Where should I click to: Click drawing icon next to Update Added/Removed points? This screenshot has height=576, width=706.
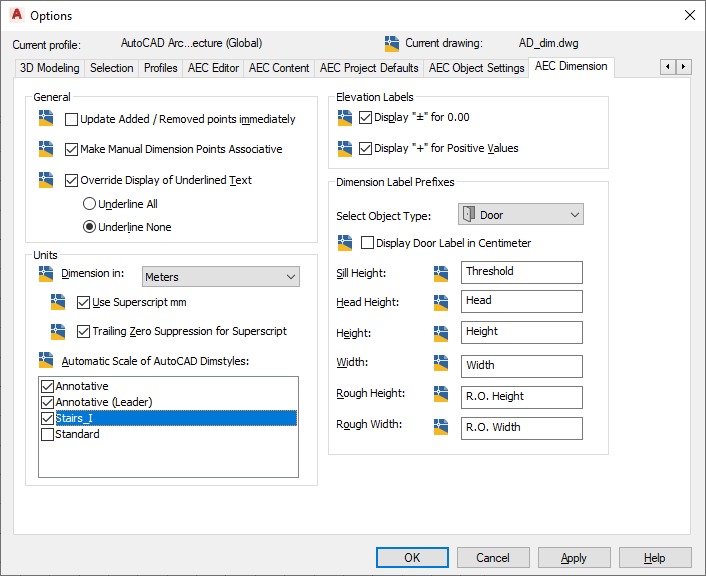click(x=46, y=118)
